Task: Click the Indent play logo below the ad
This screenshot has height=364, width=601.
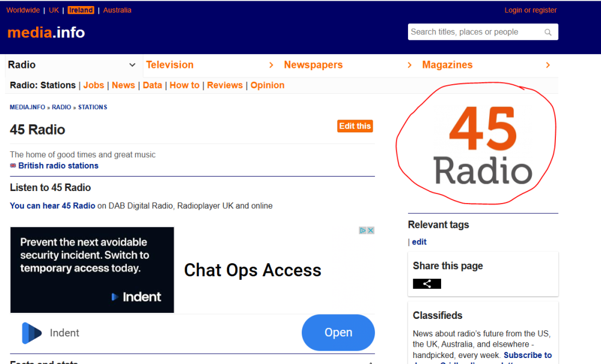Action: (31, 333)
